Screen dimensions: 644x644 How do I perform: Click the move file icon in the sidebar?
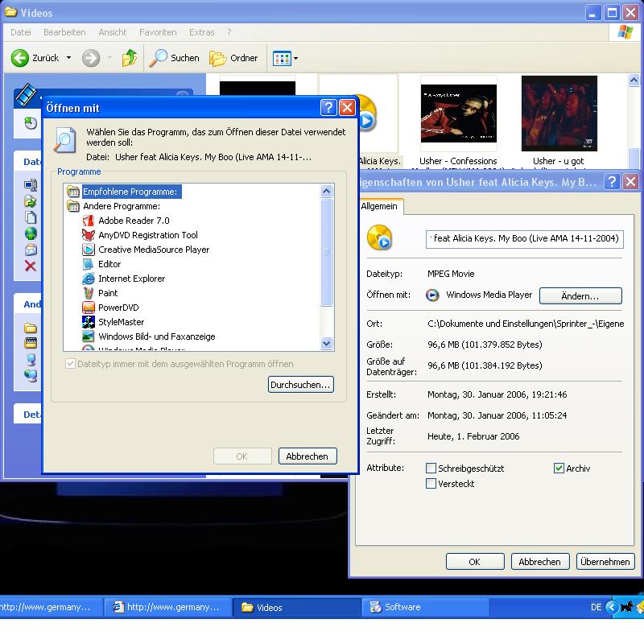31,201
